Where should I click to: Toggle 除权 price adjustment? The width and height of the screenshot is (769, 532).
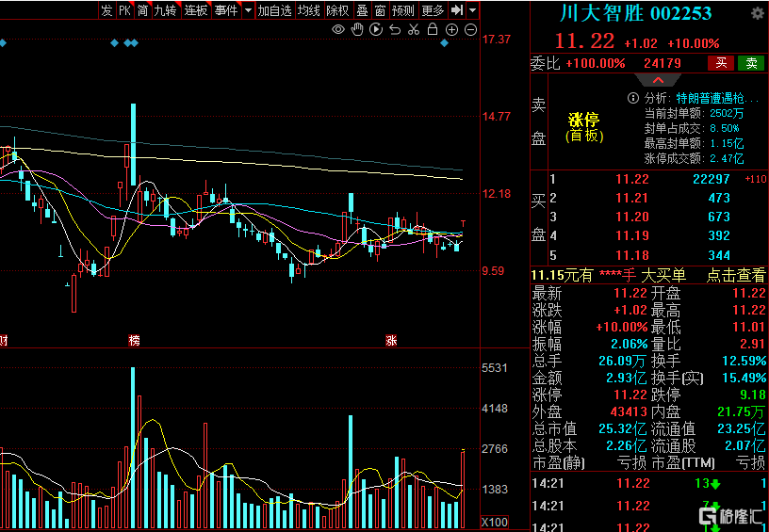click(x=337, y=10)
